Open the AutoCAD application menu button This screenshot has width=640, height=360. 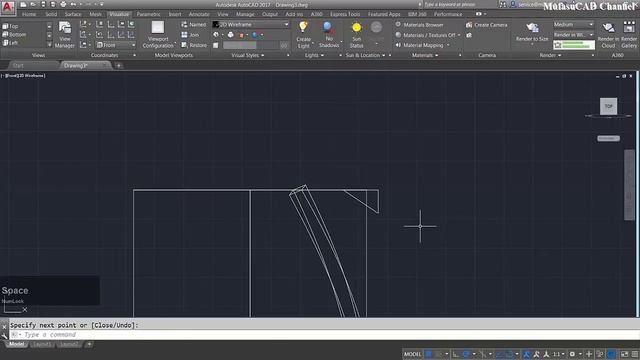[7, 7]
